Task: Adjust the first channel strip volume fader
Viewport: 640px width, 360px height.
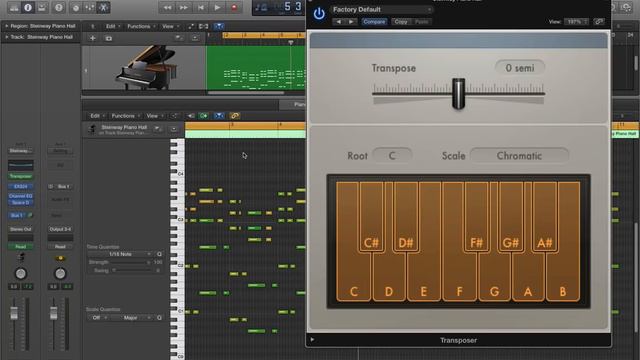Action: [14, 313]
